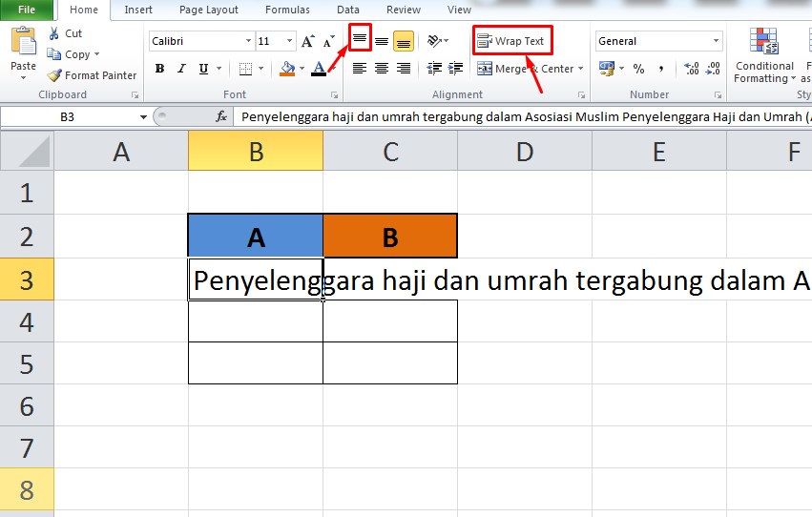Screen dimensions: 812x517
Task: Align text right in cell
Action: point(404,69)
